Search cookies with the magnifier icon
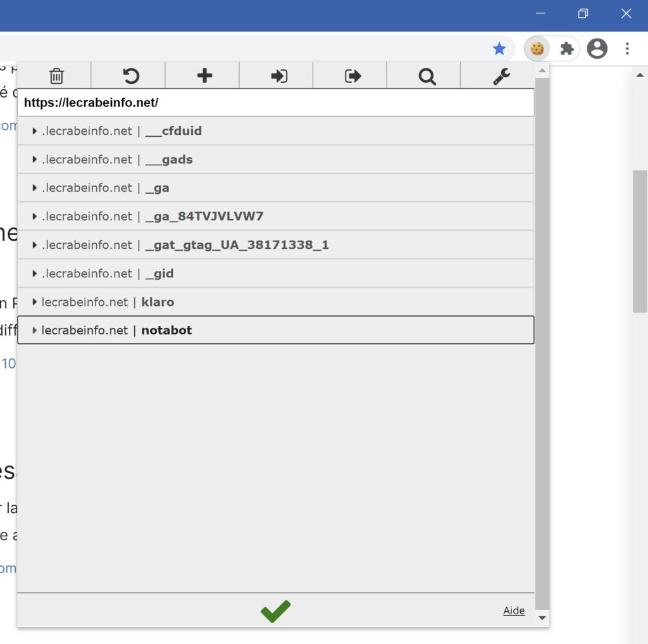This screenshot has height=644, width=648. [427, 76]
